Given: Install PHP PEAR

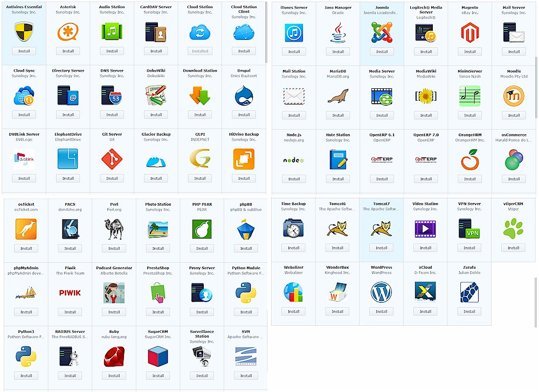Looking at the screenshot, I should tap(202, 249).
